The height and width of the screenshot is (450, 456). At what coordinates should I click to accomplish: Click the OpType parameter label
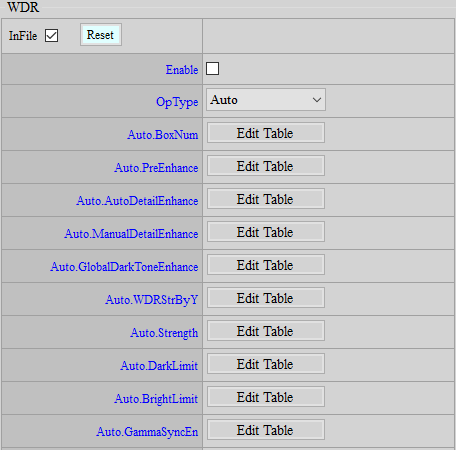click(177, 102)
